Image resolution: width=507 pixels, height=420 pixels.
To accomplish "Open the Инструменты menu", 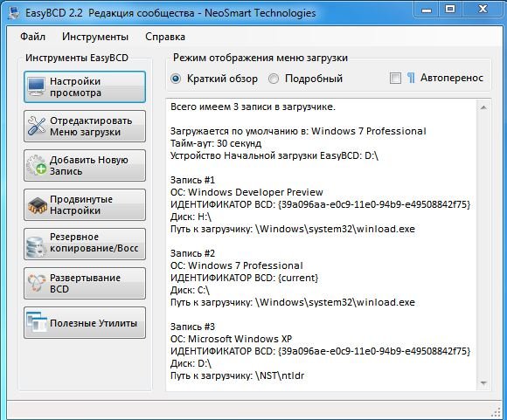I will 95,37.
